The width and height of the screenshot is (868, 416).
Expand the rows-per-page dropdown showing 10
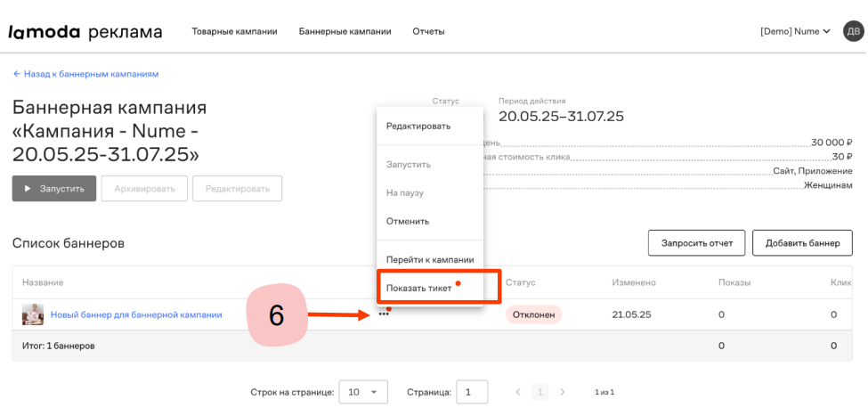pyautogui.click(x=363, y=392)
